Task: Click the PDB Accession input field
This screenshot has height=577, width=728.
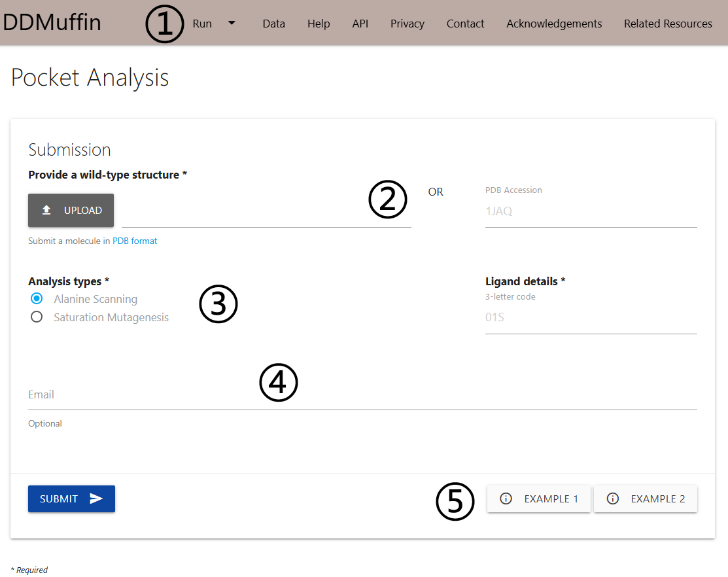Action: tap(590, 211)
